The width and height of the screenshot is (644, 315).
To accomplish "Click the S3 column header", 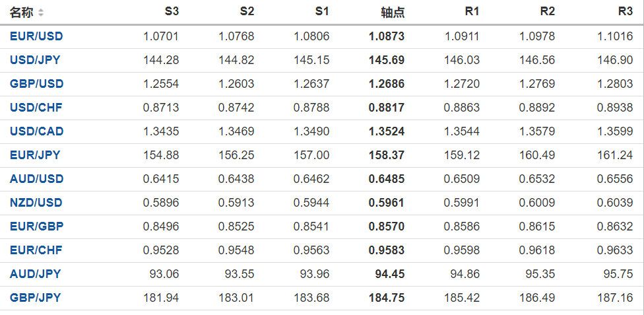I will pyautogui.click(x=172, y=12).
